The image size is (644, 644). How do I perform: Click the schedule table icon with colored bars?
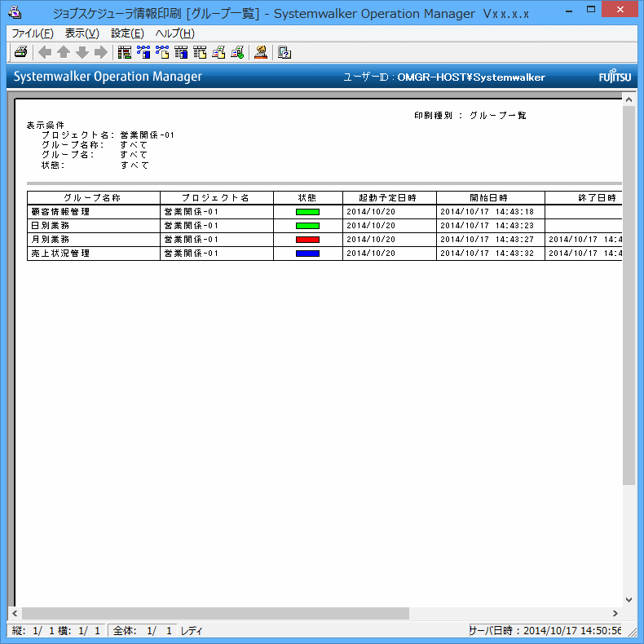point(125,52)
